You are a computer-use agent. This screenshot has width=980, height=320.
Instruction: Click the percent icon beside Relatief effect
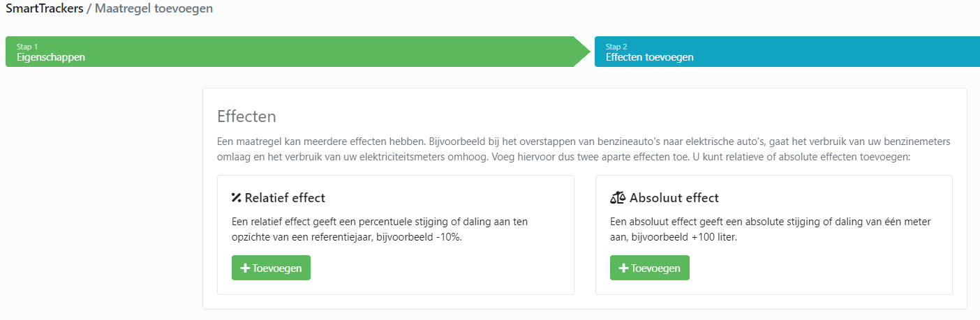click(236, 198)
